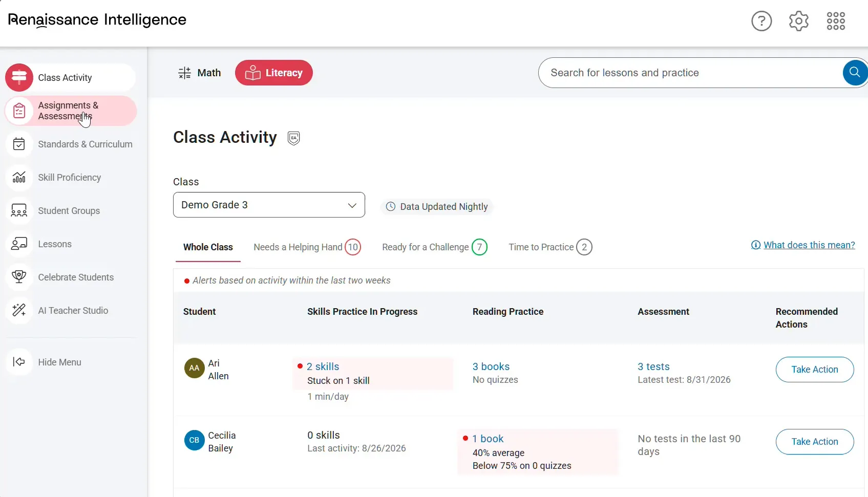Click the Skill Proficiency chart icon
The image size is (868, 497).
(x=19, y=177)
